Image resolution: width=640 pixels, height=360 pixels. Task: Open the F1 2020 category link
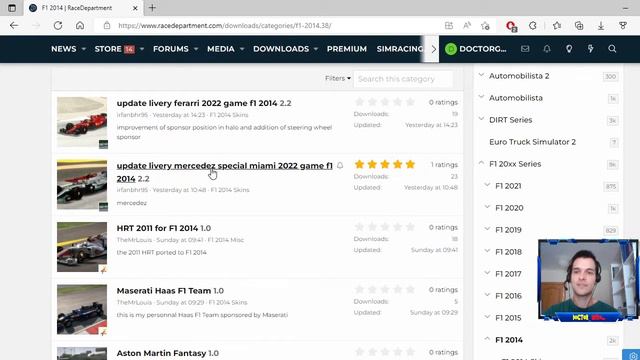coord(509,208)
